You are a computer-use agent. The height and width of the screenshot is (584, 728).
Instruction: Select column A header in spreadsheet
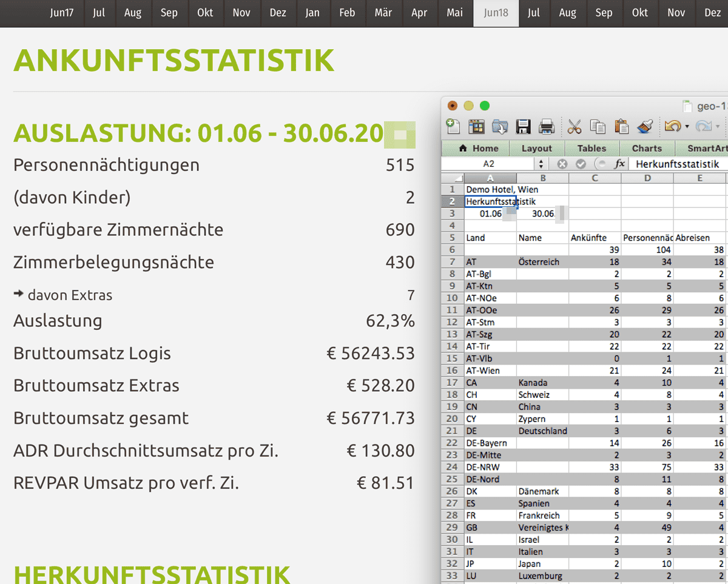(490, 178)
